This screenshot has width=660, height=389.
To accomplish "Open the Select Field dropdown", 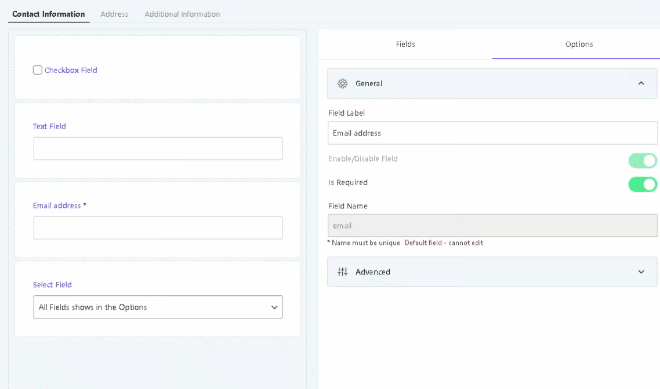I will click(158, 307).
